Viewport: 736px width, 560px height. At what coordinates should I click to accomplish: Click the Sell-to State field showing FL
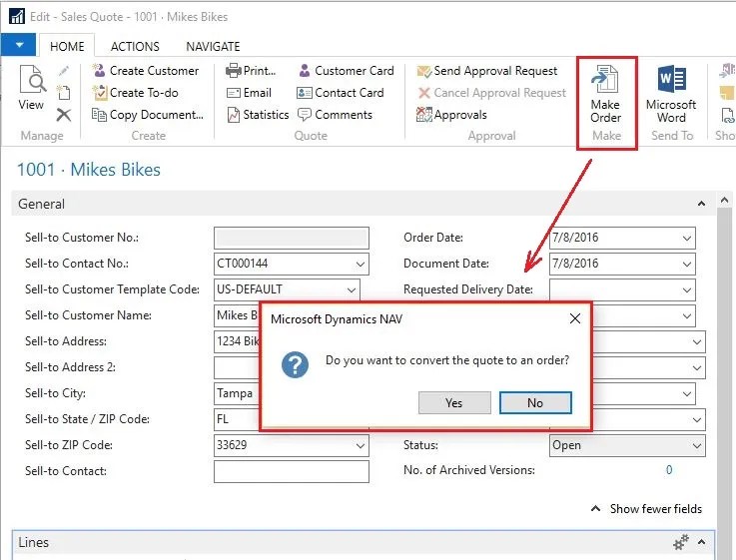tap(237, 419)
